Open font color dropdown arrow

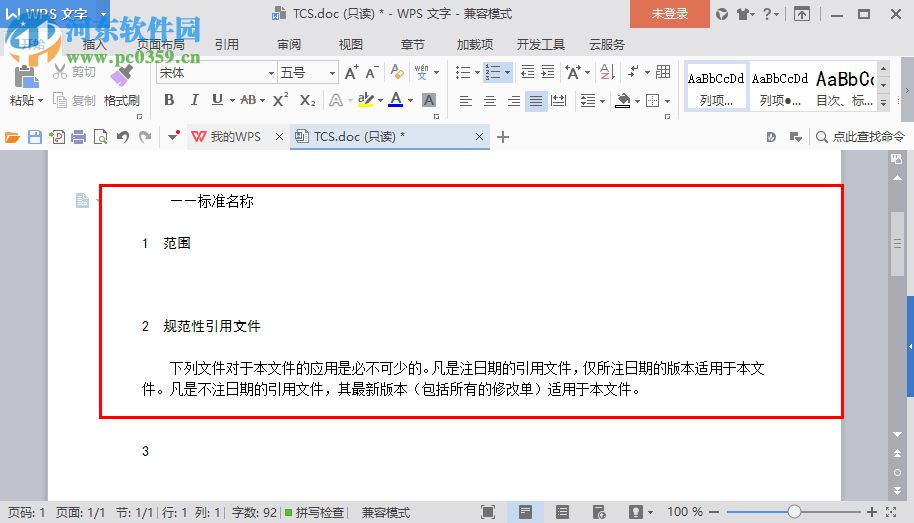(410, 101)
